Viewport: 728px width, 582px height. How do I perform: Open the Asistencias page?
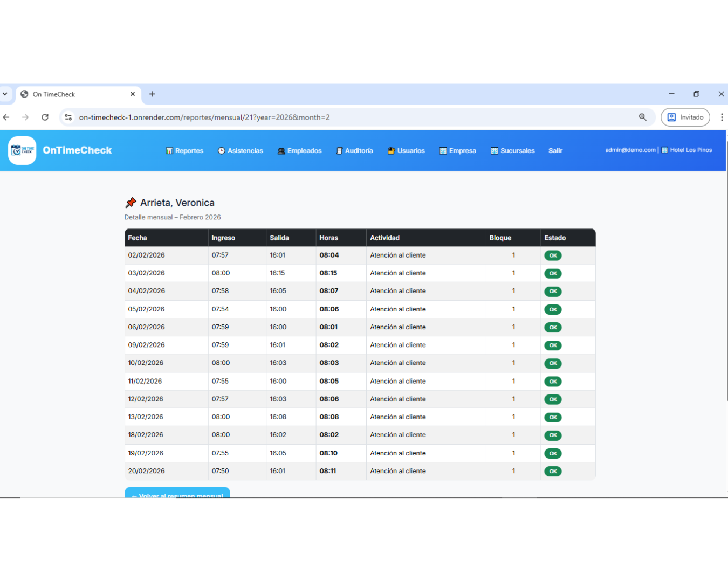241,151
